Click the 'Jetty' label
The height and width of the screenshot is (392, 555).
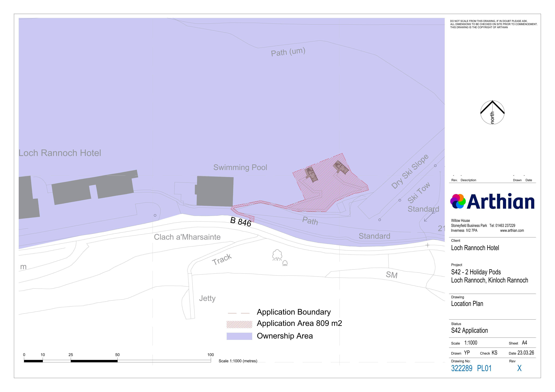click(207, 299)
